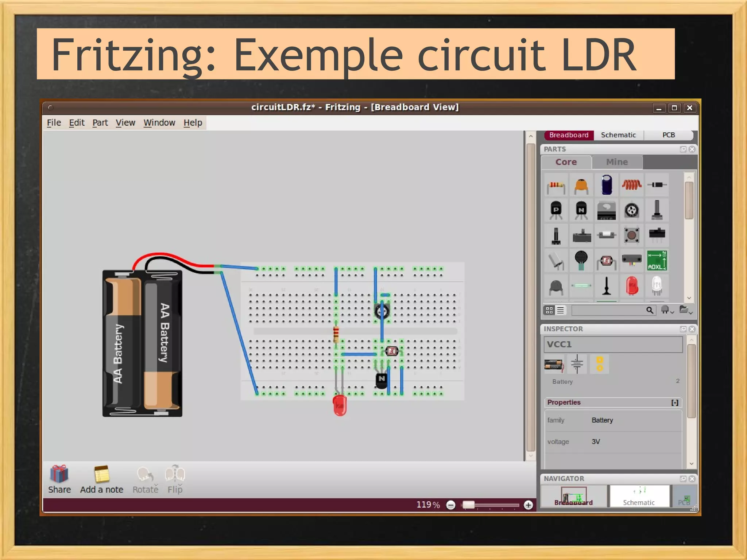
Task: Switch parts bin to icon grid view
Action: pyautogui.click(x=549, y=310)
